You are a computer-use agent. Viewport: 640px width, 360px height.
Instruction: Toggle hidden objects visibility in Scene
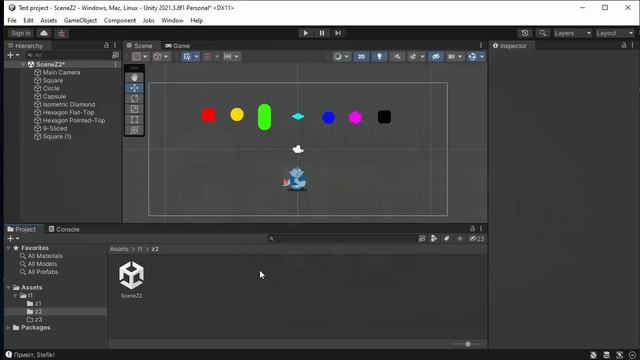click(436, 57)
